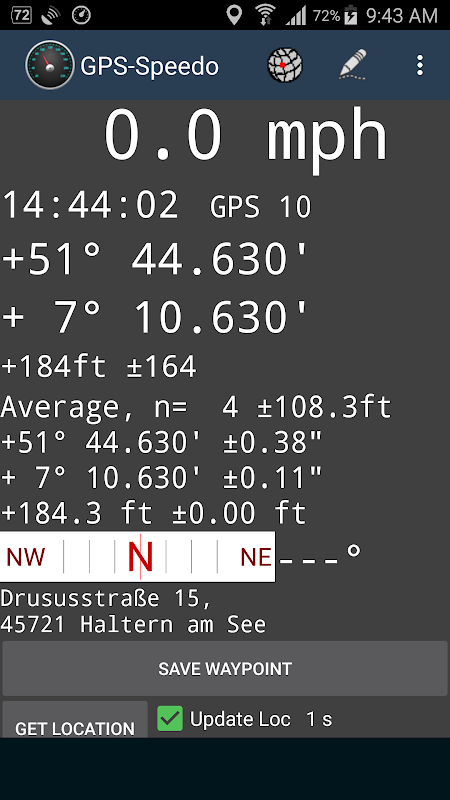
Task: Tap the GPS-Speedo speedometer app icon
Action: point(49,65)
